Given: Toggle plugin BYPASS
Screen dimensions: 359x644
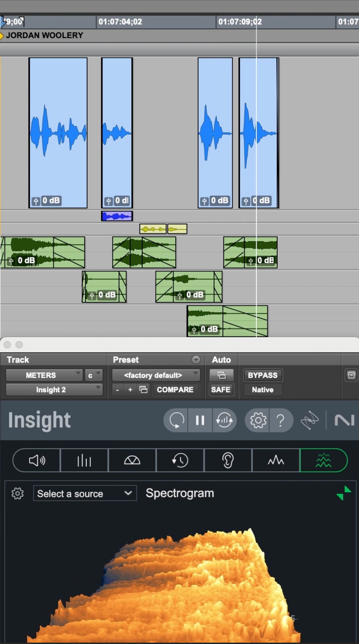Looking at the screenshot, I should 263,375.
